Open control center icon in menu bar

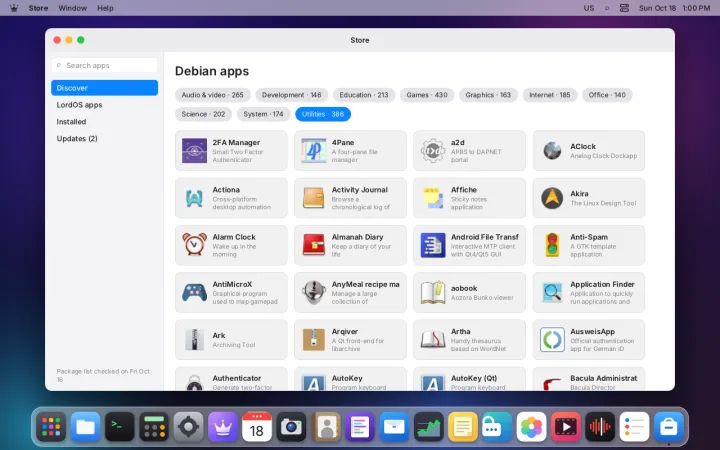624,8
